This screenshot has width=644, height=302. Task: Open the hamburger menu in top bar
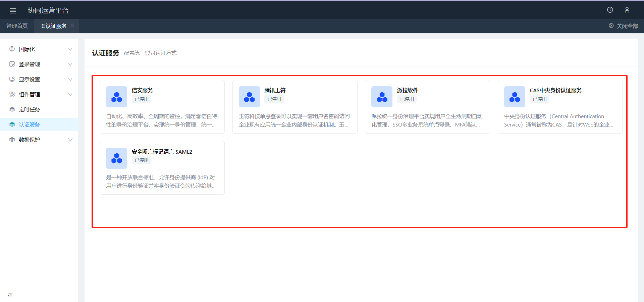pyautogui.click(x=13, y=11)
